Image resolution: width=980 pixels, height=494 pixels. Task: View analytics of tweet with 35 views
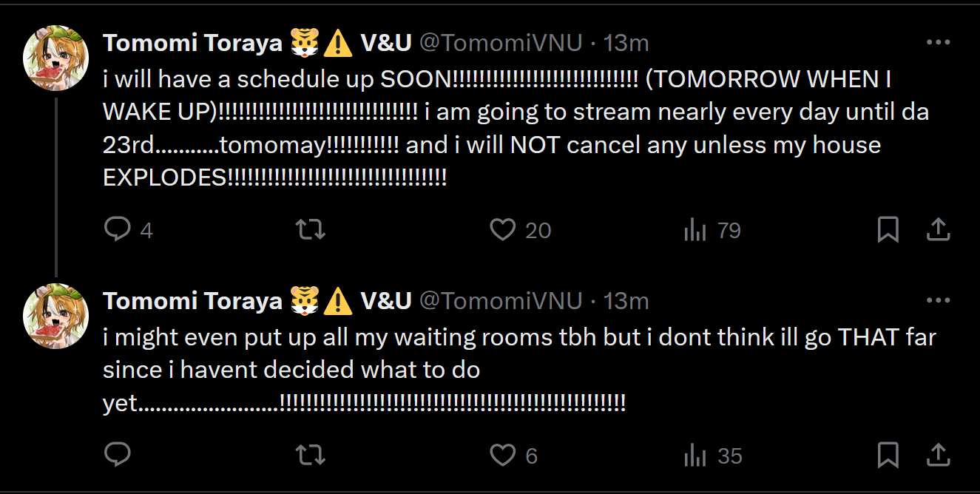695,456
